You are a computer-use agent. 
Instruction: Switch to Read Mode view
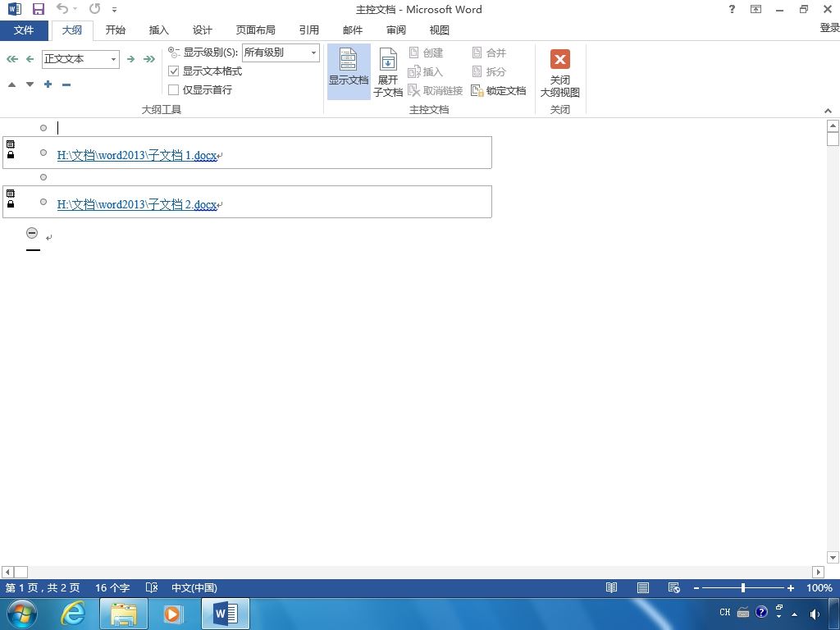[611, 587]
